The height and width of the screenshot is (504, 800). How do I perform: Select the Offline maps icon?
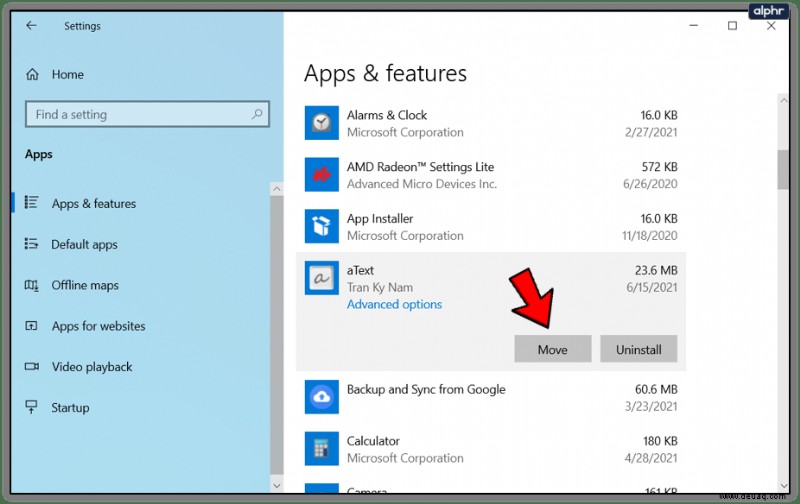32,285
